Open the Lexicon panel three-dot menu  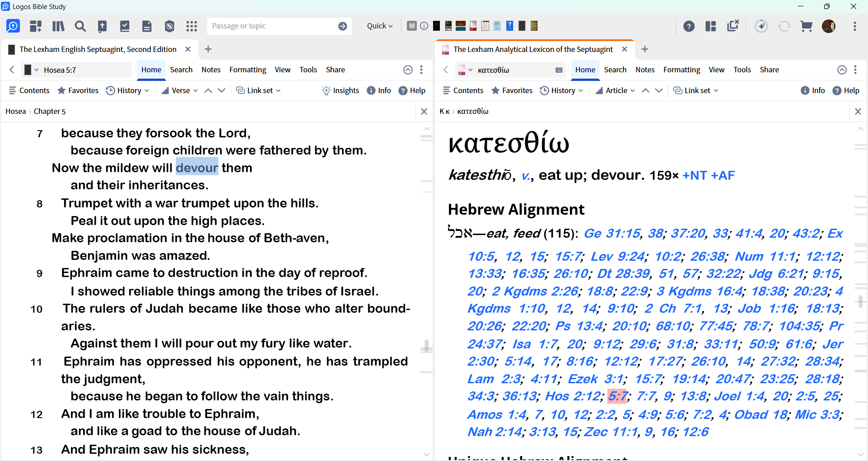(x=855, y=70)
